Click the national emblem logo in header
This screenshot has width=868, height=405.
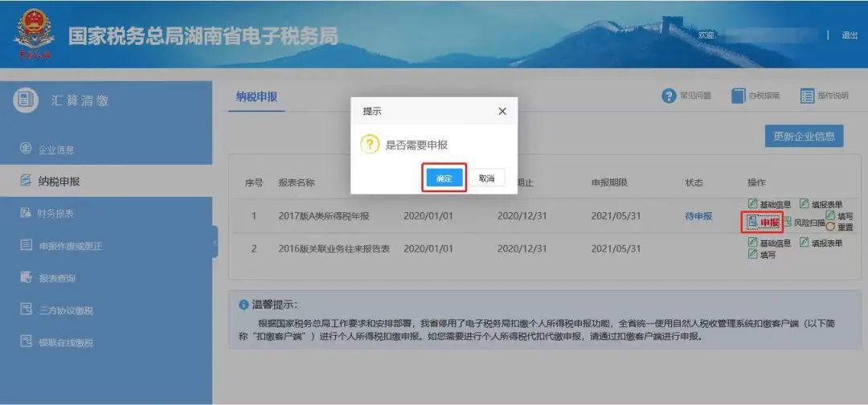pos(35,34)
